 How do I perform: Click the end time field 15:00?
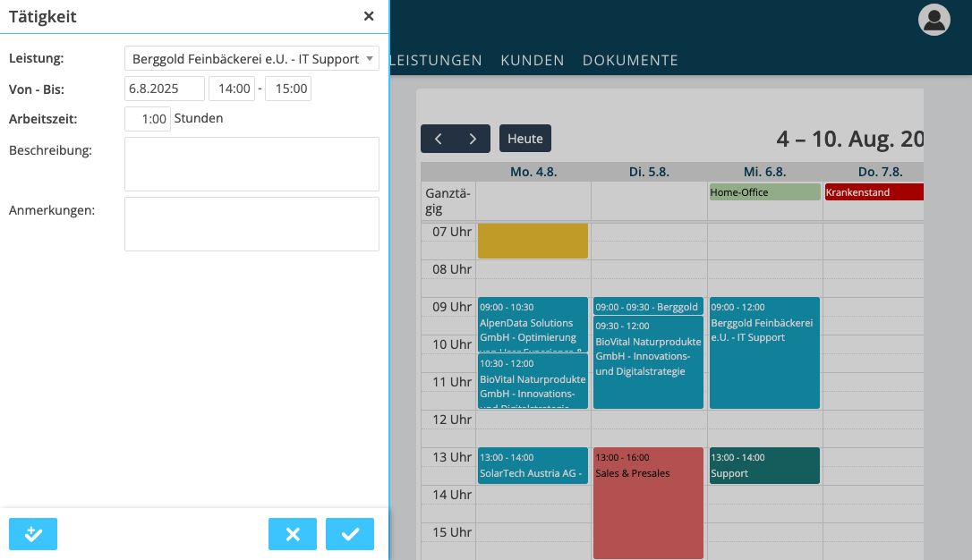click(288, 89)
